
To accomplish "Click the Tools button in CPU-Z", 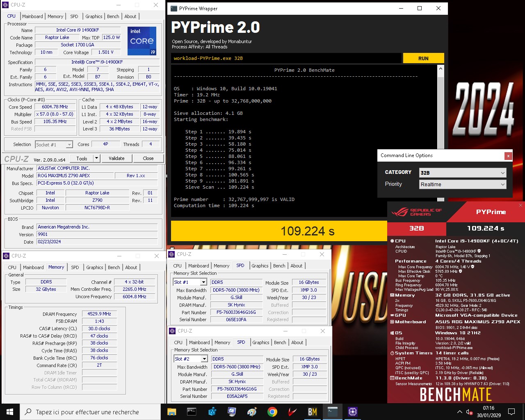I will pyautogui.click(x=82, y=158).
